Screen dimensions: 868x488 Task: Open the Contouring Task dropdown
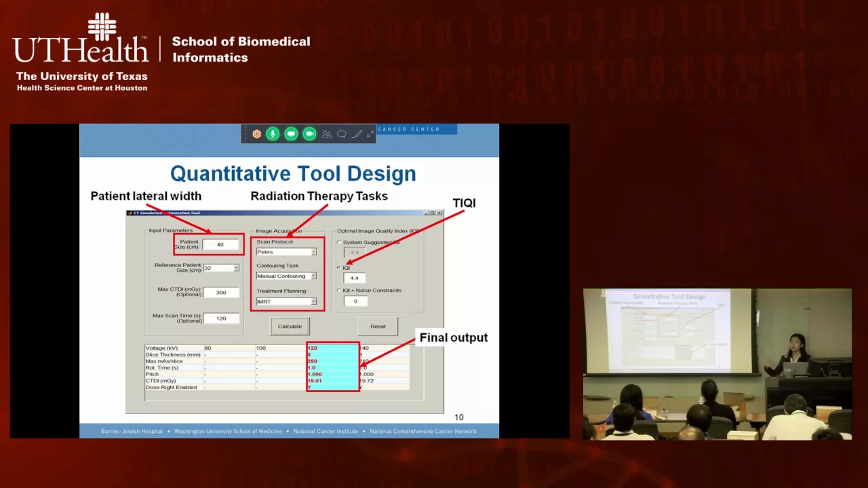point(286,276)
